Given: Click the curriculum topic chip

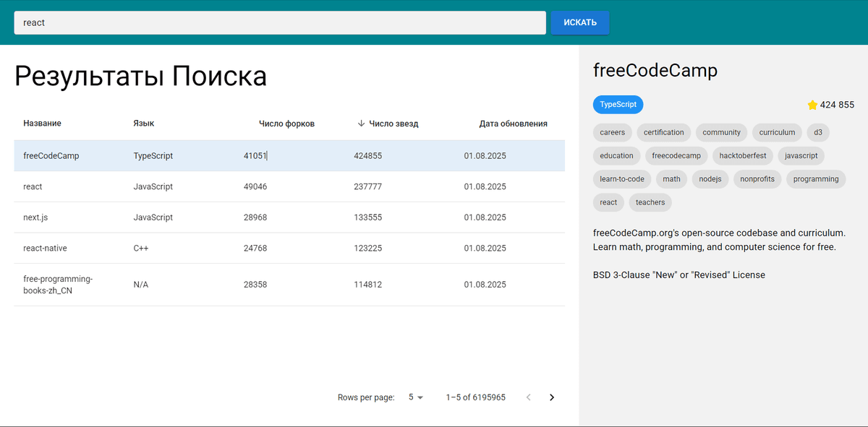Looking at the screenshot, I should pos(777,132).
